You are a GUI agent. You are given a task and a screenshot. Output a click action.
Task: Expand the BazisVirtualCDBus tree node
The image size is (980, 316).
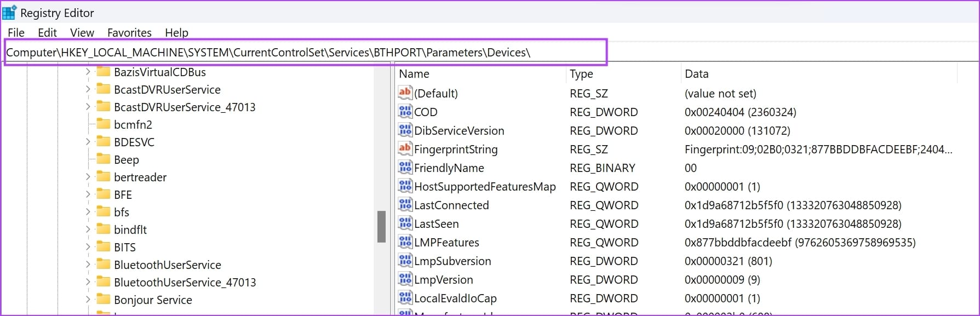click(x=88, y=72)
